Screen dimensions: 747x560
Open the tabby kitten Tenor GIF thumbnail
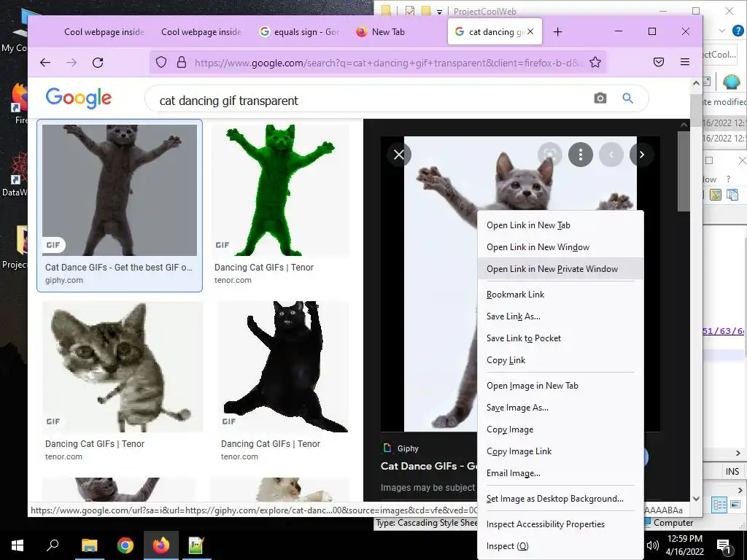(x=123, y=367)
